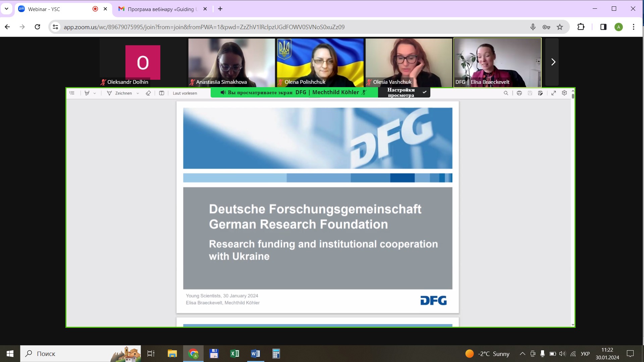The image size is (644, 362).
Task: Select the highlighter tool in PDF toolbar
Action: click(x=87, y=93)
